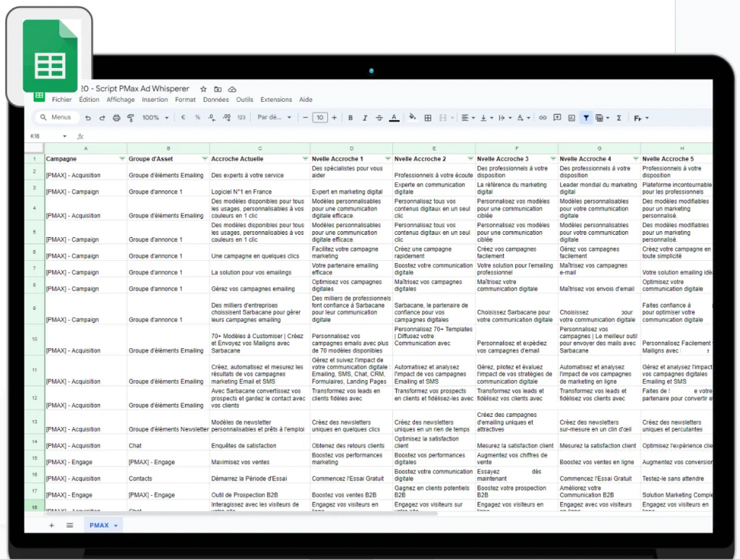This screenshot has height=560, width=740.
Task: Star the Script PMax Ad Whisperer document
Action: [203, 89]
